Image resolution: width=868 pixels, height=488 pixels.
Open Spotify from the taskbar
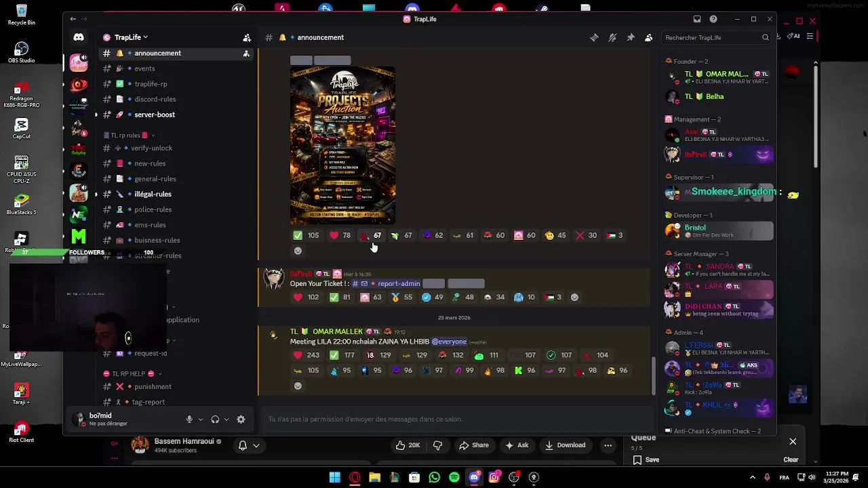click(454, 478)
